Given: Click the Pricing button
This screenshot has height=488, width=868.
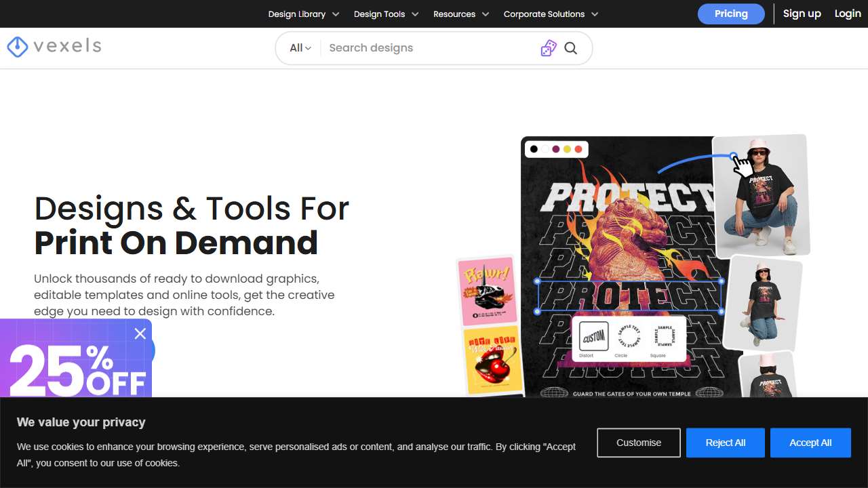Looking at the screenshot, I should tap(730, 14).
